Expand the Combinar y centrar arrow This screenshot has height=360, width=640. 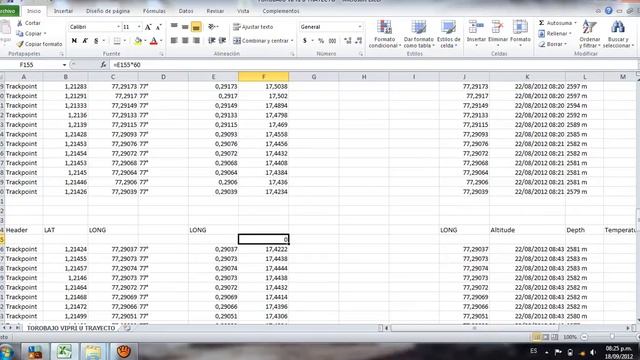click(x=292, y=41)
